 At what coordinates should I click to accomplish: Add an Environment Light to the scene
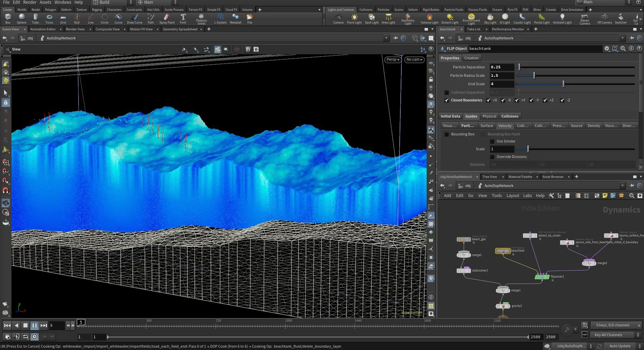pos(471,19)
